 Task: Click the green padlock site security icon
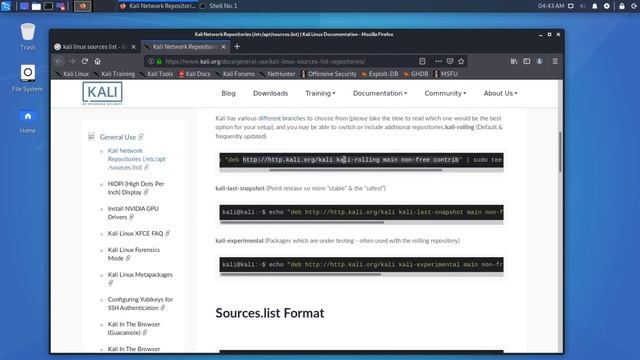159,61
